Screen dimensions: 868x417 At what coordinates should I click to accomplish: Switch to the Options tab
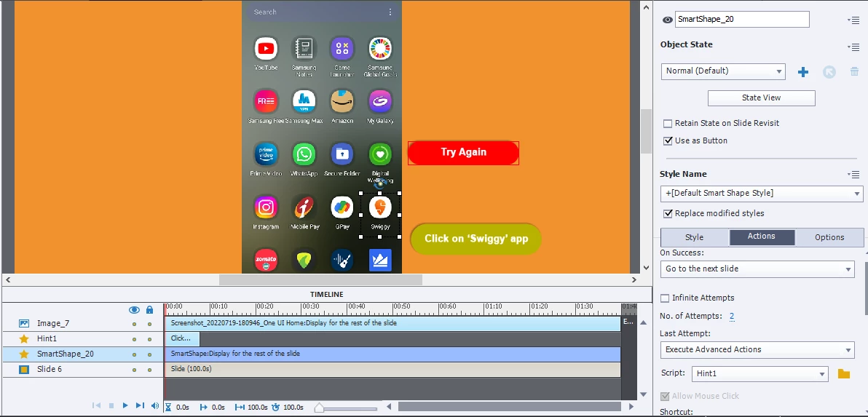click(x=829, y=237)
